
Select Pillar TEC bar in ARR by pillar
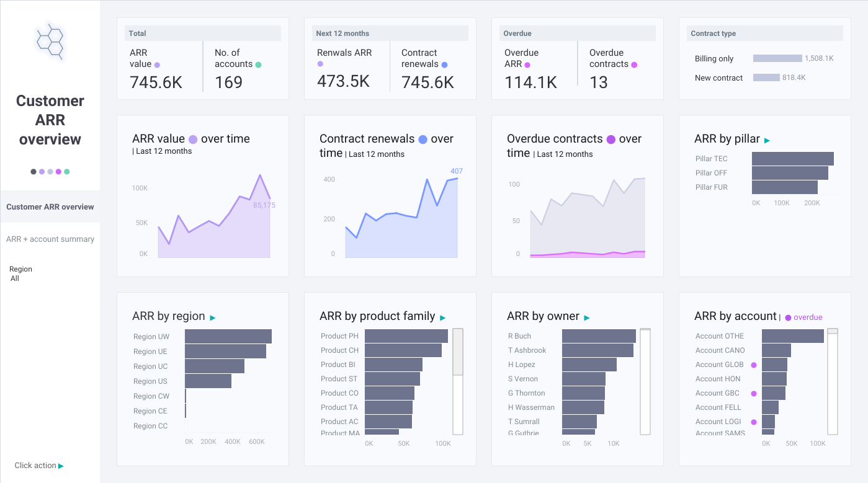[793, 159]
